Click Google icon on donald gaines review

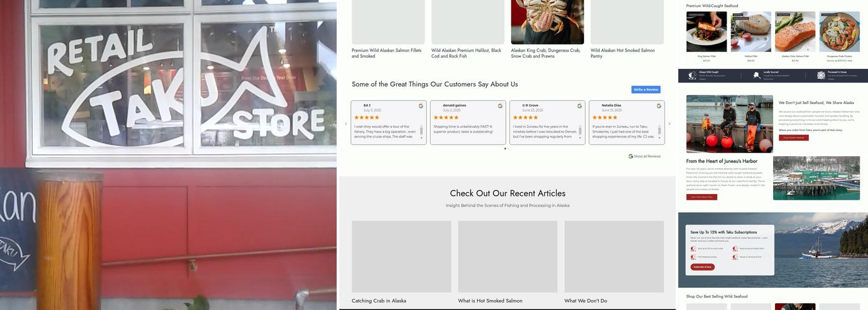(500, 106)
